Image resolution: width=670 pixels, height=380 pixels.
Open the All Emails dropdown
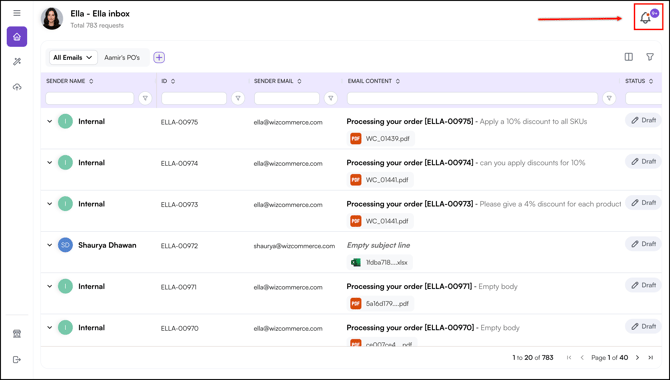[x=73, y=57]
